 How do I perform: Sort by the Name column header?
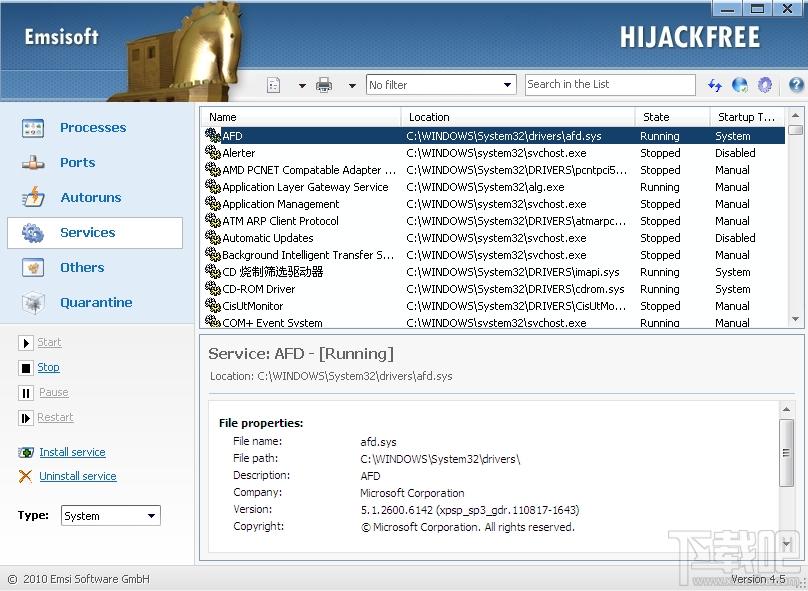(300, 117)
